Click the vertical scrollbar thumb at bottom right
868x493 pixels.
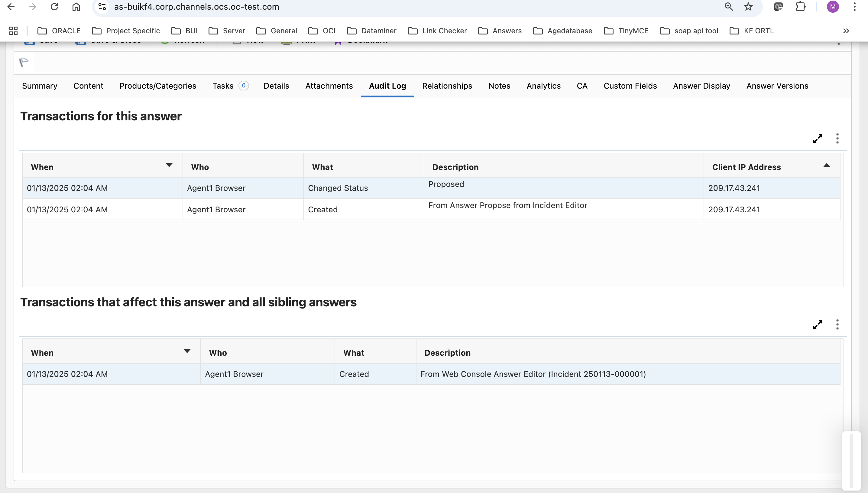851,461
